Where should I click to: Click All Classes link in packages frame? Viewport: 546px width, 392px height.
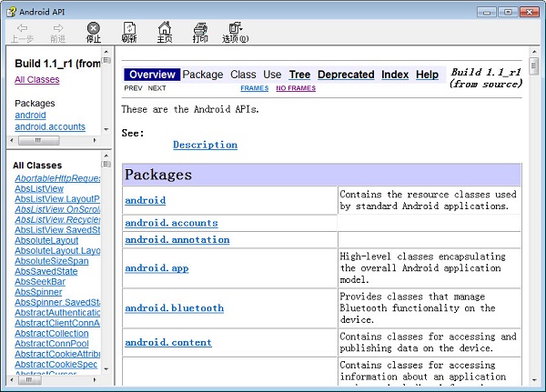coord(37,80)
